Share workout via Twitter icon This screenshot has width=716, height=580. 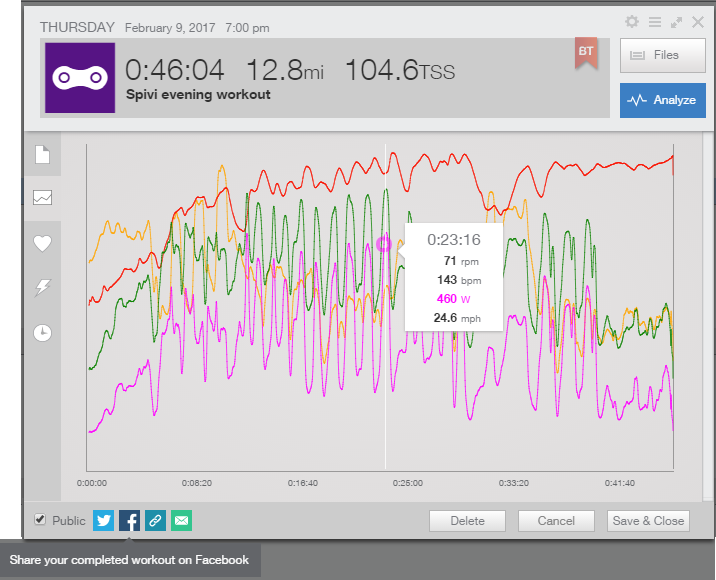[x=104, y=520]
